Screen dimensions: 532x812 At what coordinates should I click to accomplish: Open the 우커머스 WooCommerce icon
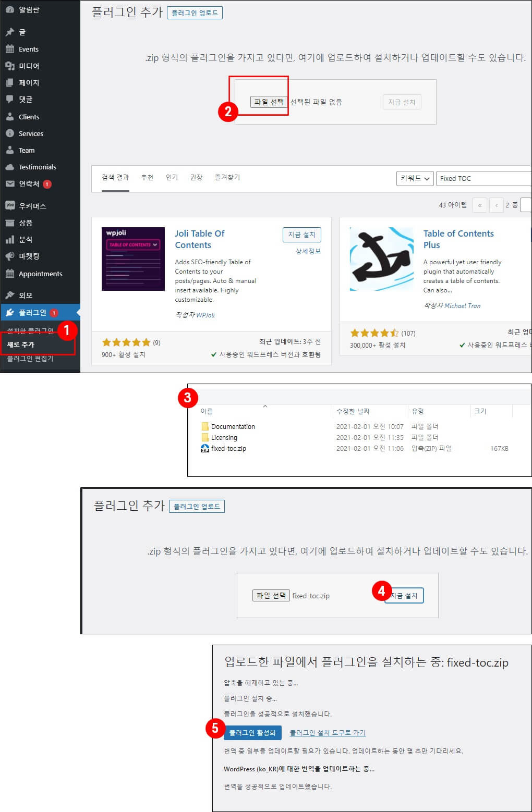(10, 205)
